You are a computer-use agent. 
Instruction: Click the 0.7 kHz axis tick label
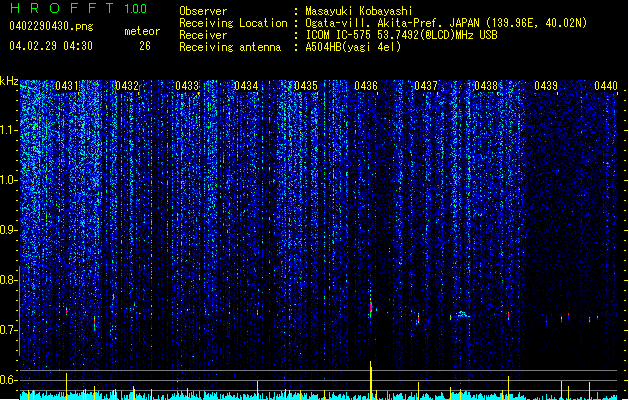point(8,330)
